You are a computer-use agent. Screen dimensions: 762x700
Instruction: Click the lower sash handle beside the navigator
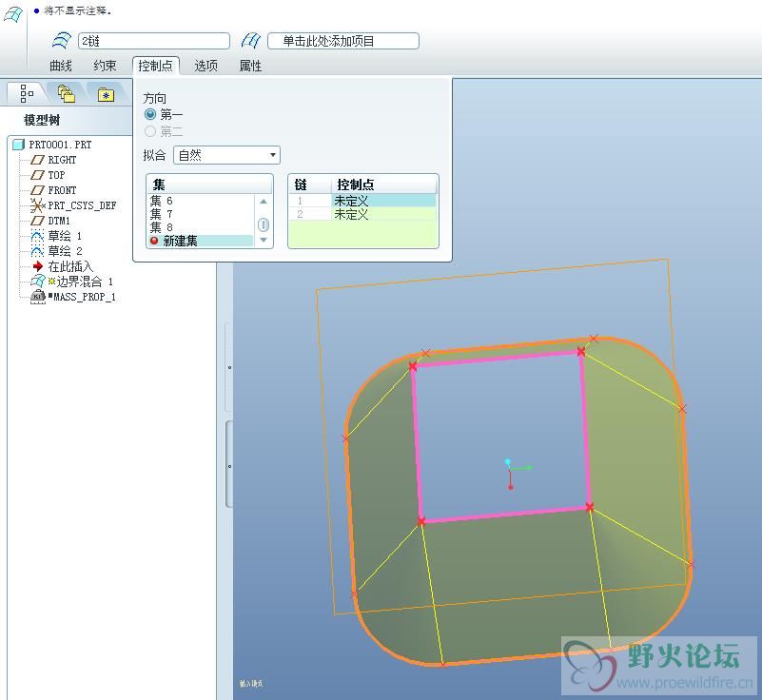click(229, 466)
